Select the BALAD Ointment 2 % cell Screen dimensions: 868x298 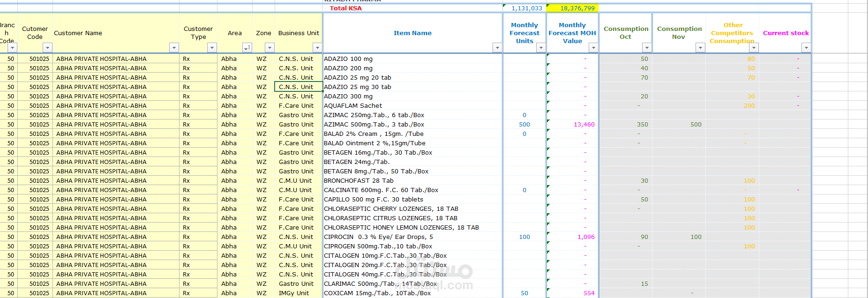[413, 143]
